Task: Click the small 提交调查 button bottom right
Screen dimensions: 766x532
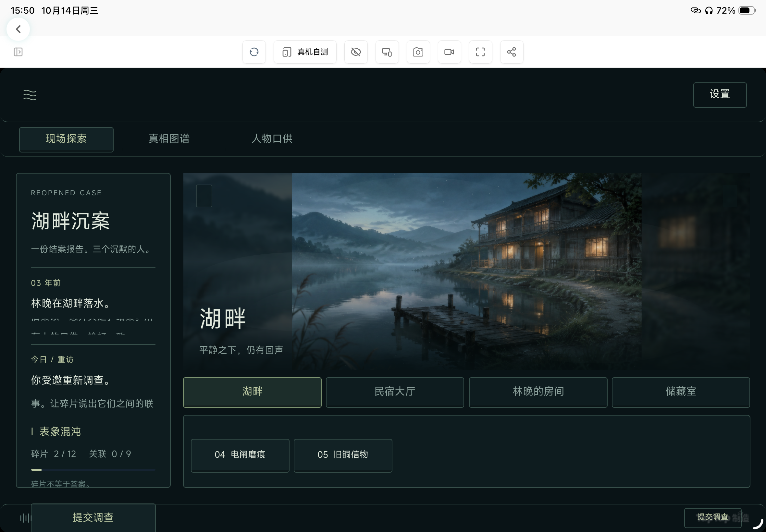Action: [713, 518]
